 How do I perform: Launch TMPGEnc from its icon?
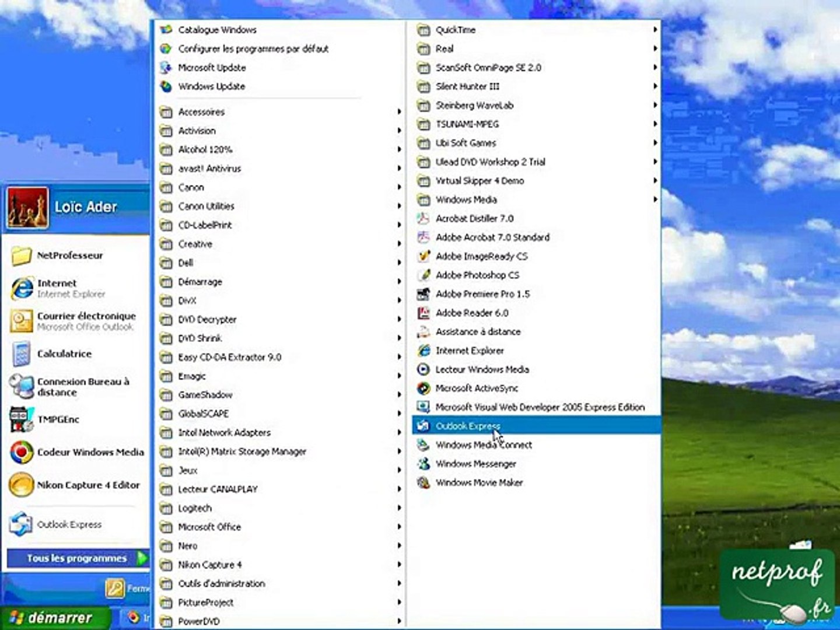pyautogui.click(x=22, y=419)
